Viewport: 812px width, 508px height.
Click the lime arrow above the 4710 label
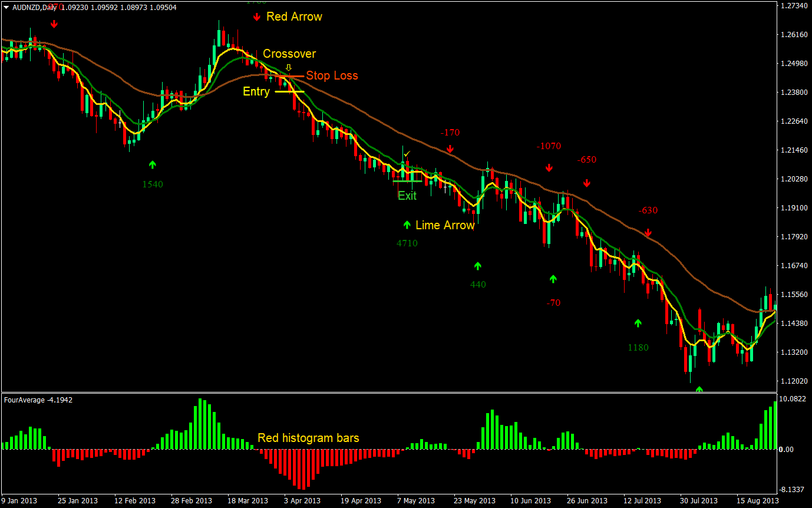click(x=407, y=225)
